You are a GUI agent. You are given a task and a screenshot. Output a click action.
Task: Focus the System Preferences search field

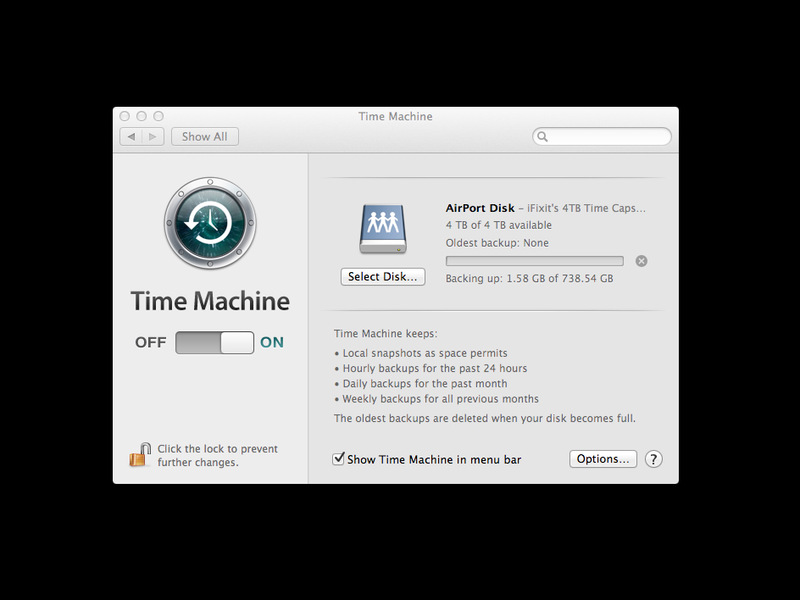pyautogui.click(x=602, y=137)
